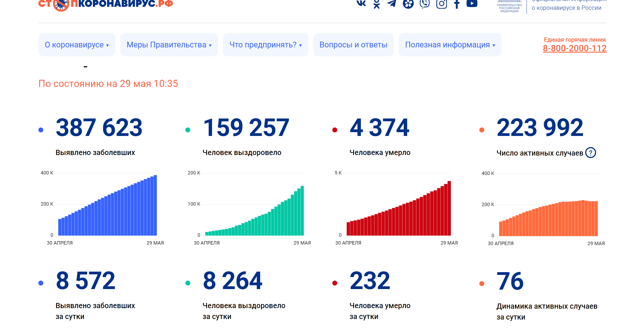Open the YouTube play icon
The height and width of the screenshot is (334, 644).
(x=472, y=3)
